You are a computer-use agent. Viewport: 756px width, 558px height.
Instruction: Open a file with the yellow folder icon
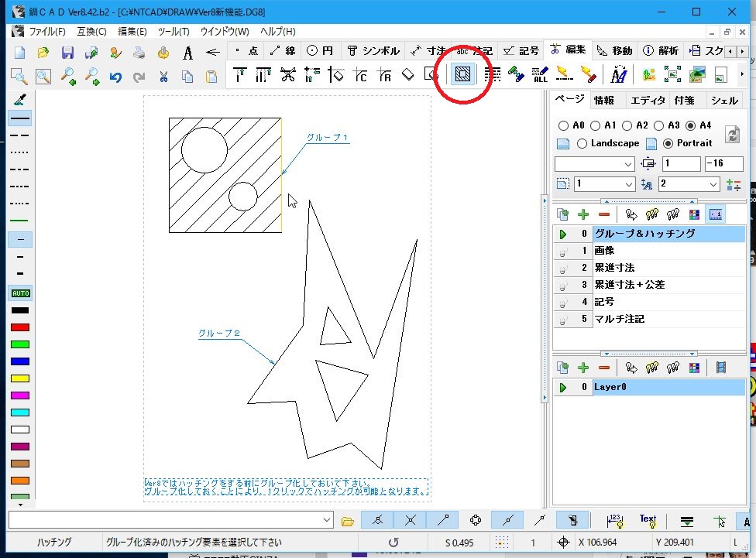(x=43, y=52)
